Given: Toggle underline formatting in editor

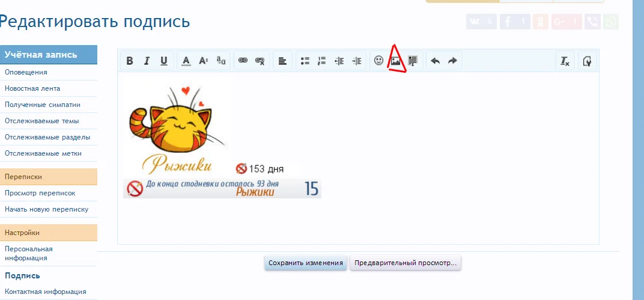Looking at the screenshot, I should pyautogui.click(x=164, y=61).
